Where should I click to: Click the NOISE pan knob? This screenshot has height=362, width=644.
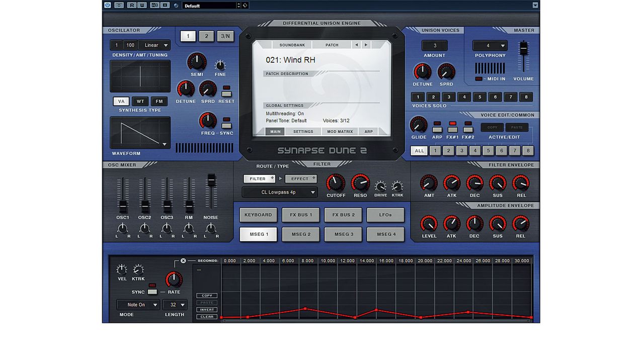pos(211,229)
